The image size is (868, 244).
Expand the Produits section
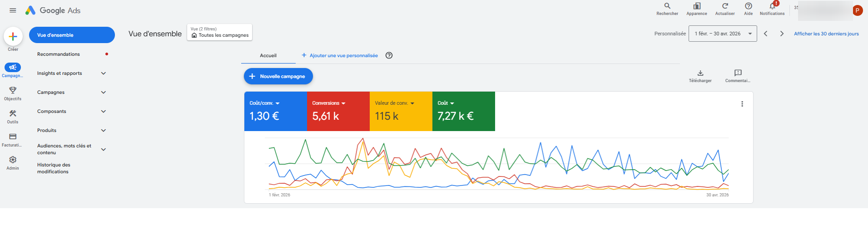104,130
